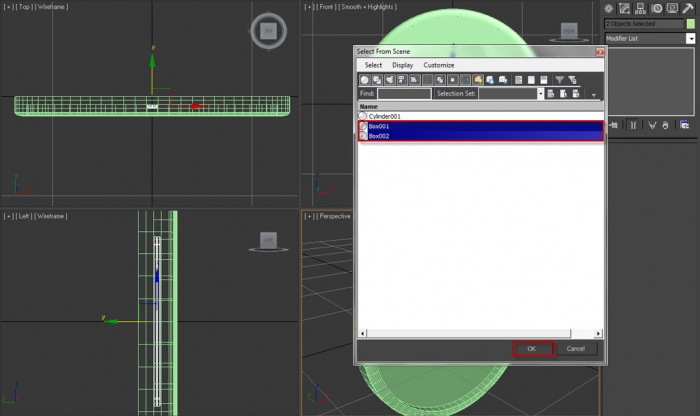Open the Modify command panel tab

tap(624, 8)
